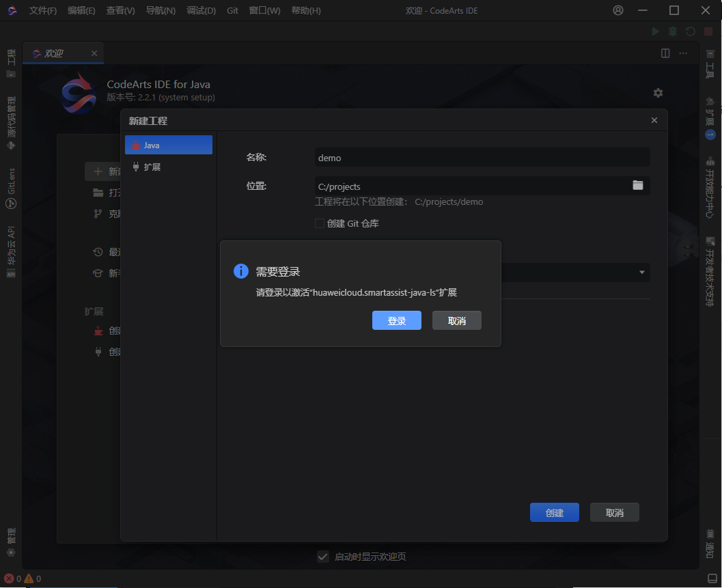Open the editor more actions menu
Image resolution: width=722 pixels, height=588 pixels.
(x=682, y=53)
